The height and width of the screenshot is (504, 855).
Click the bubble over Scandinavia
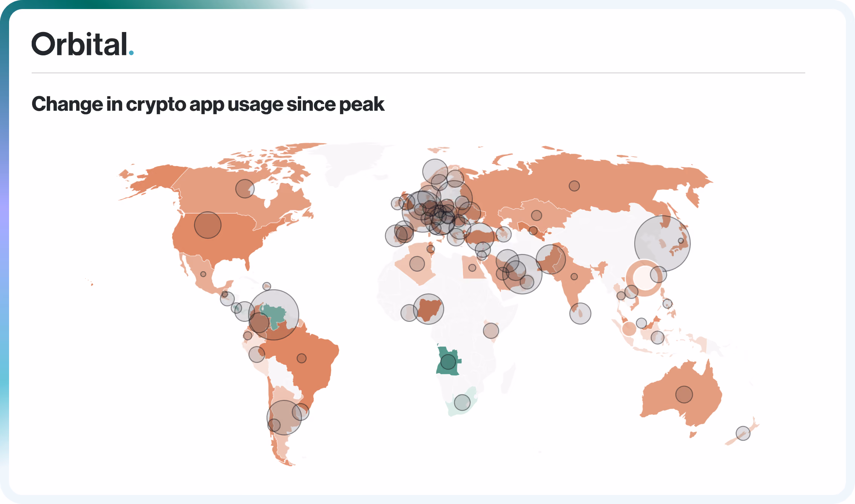coord(435,171)
